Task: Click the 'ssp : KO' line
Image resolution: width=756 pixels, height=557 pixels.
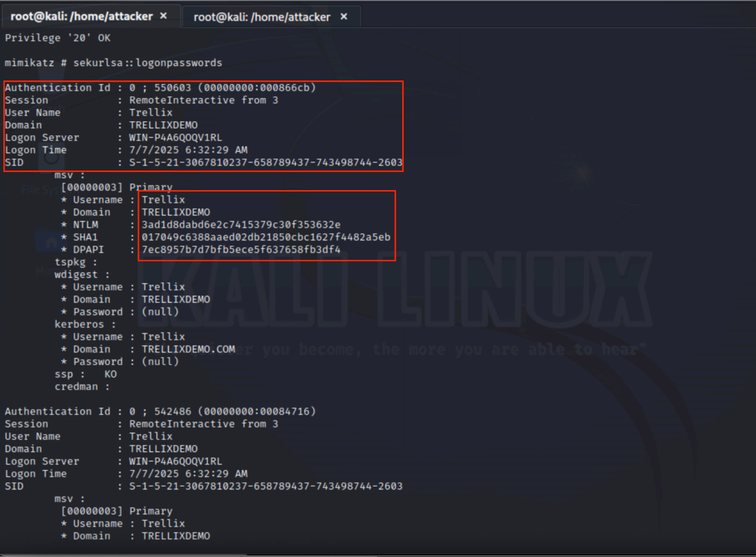Action: click(x=86, y=374)
